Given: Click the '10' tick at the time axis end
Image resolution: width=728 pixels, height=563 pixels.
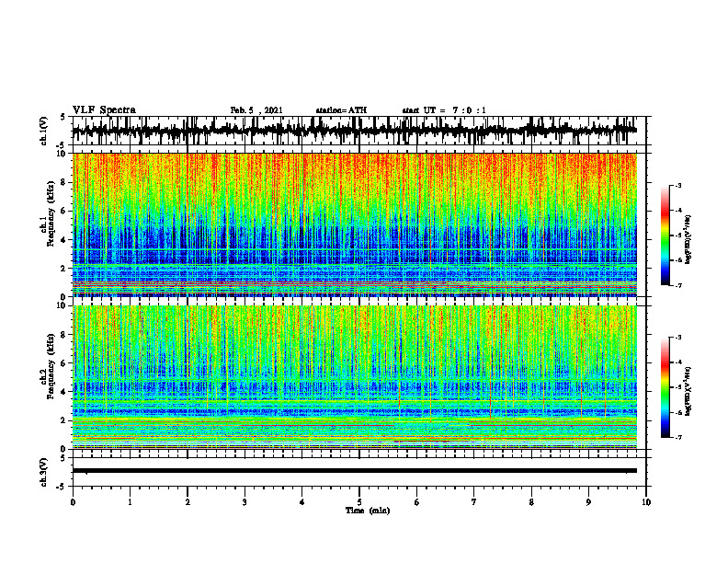Looking at the screenshot, I should 646,502.
